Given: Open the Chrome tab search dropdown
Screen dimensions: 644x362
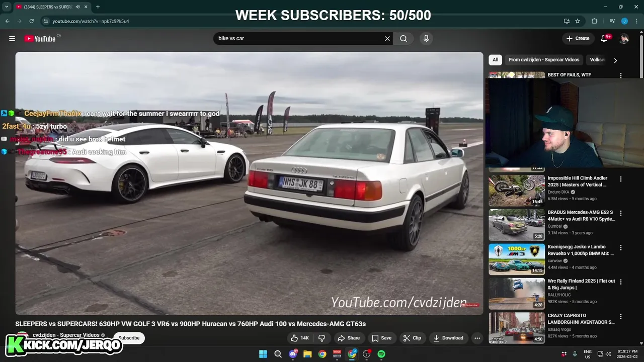Looking at the screenshot, I should coord(7,7).
